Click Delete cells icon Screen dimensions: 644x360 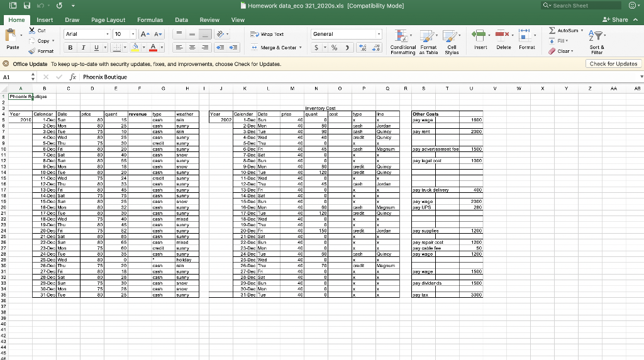(502, 35)
